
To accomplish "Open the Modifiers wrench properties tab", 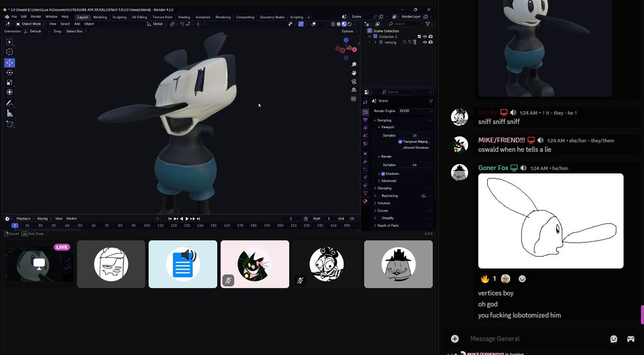I will tap(365, 161).
